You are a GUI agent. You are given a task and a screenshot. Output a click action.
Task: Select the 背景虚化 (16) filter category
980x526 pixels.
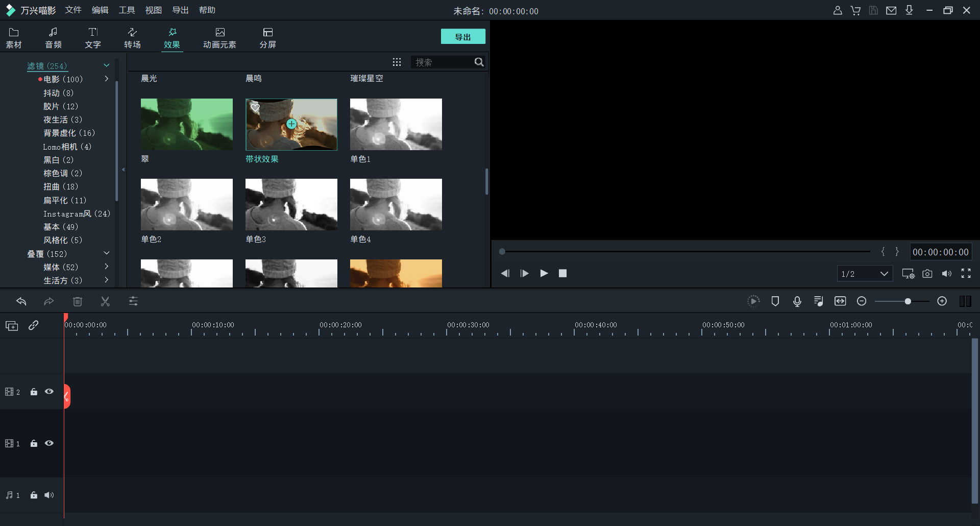coord(69,133)
